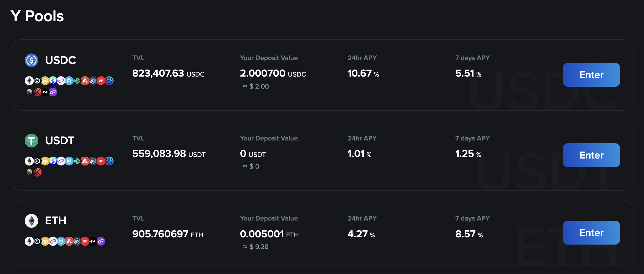This screenshot has height=274, width=644.
Task: Click the ETH deposit value 0.005001 ETH
Action: point(269,234)
